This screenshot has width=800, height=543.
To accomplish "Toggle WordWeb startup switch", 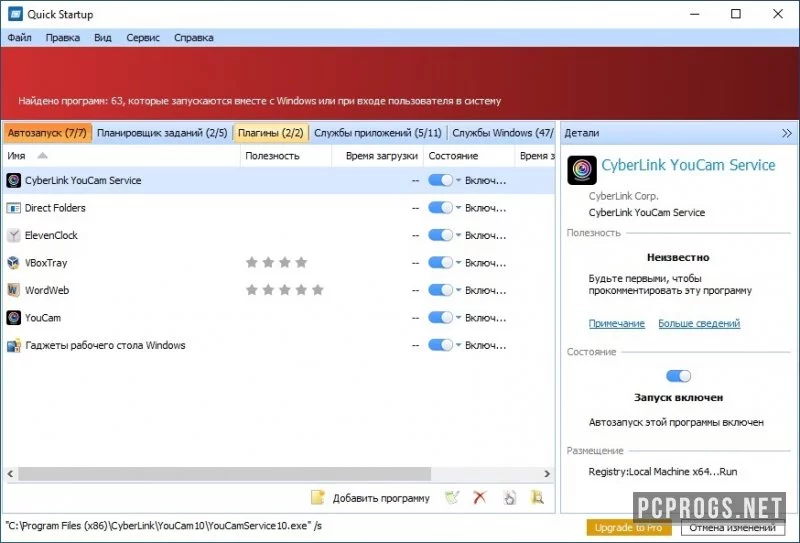I will click(x=440, y=290).
